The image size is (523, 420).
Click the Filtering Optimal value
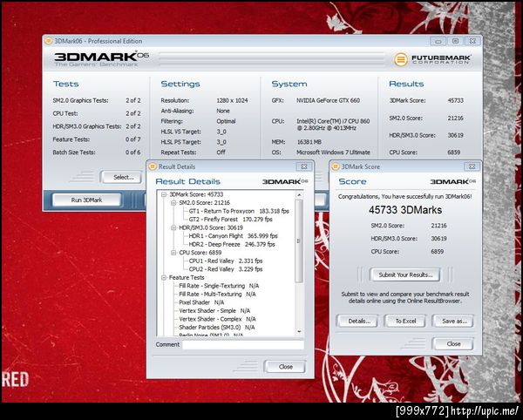click(226, 121)
